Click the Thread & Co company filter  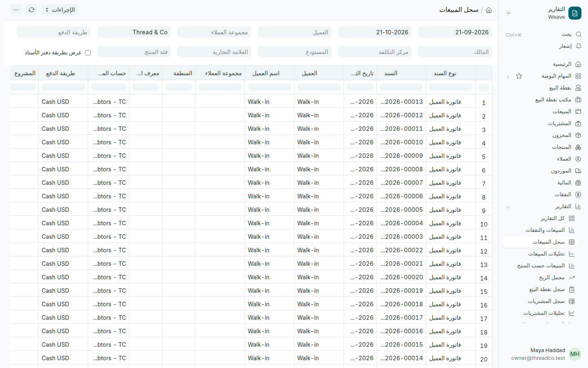(134, 32)
